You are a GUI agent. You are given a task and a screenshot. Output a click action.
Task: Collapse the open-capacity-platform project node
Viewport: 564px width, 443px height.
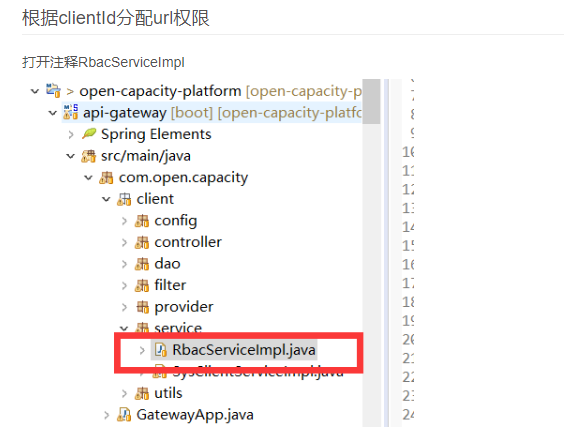35,91
